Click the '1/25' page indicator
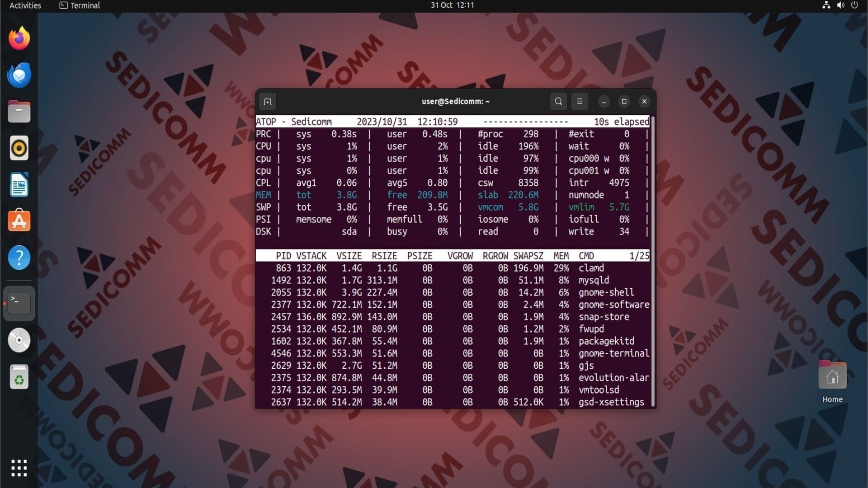 pos(639,256)
